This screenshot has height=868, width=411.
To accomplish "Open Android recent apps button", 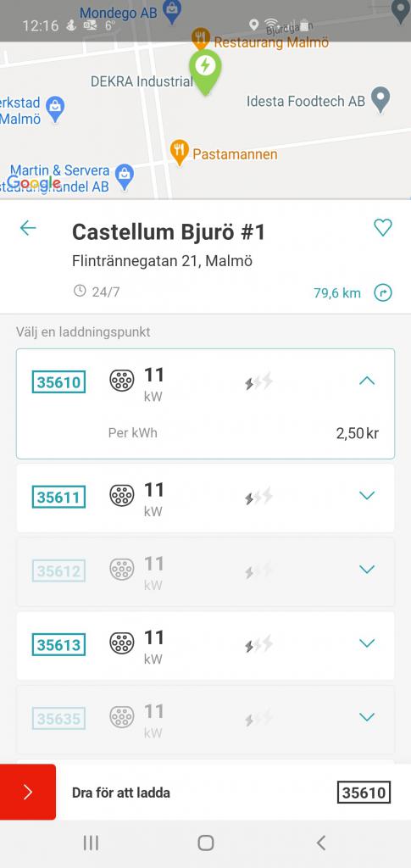I will coord(91,843).
